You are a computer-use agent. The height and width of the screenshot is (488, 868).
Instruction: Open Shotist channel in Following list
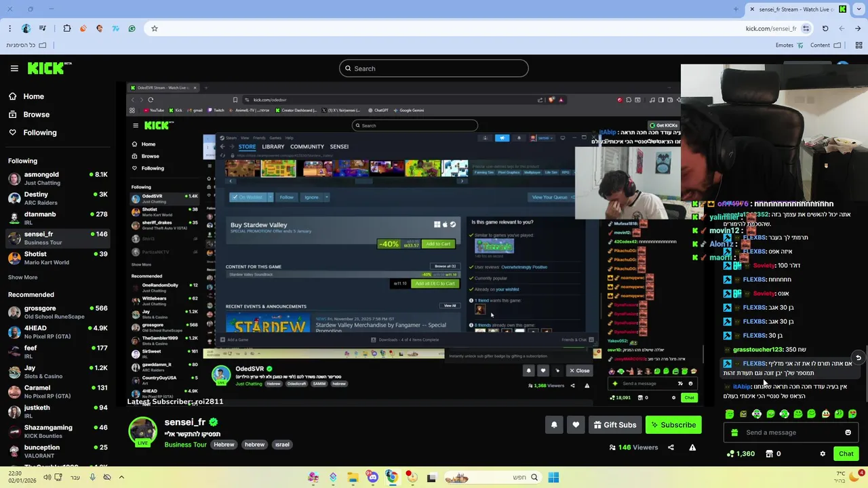(58, 258)
